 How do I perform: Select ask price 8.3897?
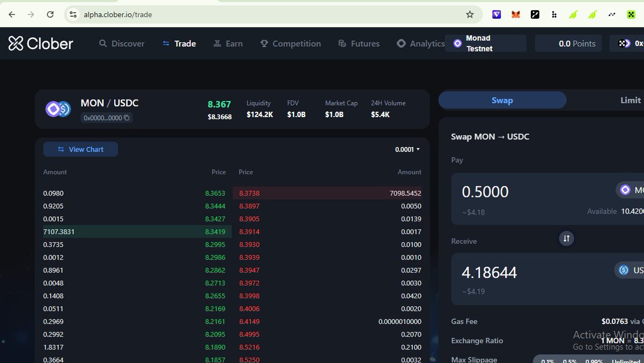coord(250,206)
